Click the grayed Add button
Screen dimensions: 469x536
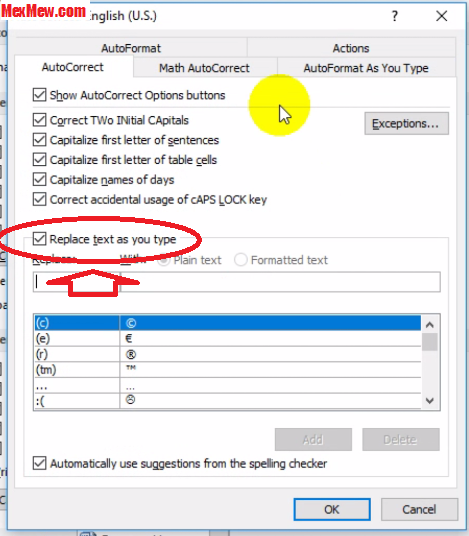(x=313, y=439)
